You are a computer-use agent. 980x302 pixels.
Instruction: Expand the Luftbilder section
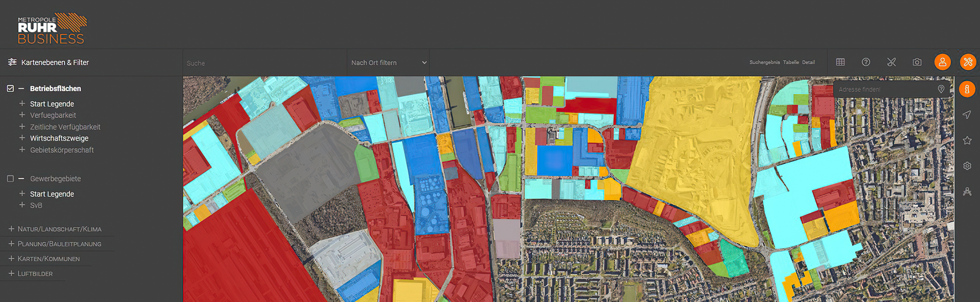pos(31,274)
